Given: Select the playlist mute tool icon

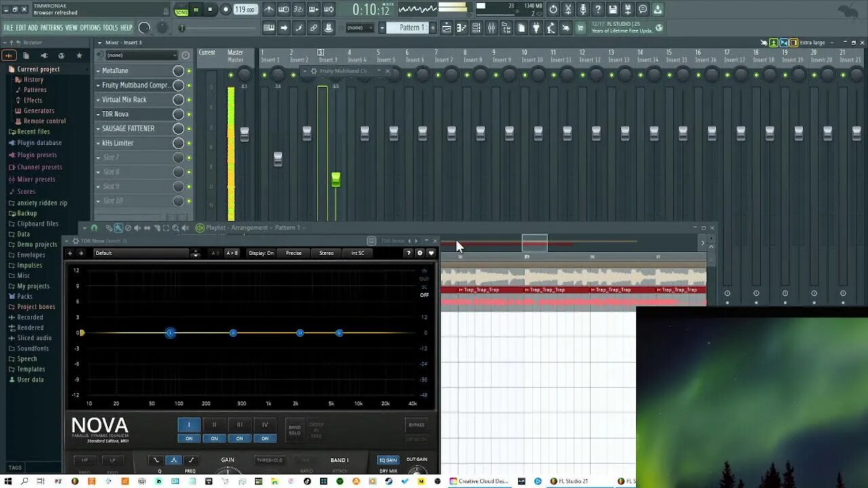Looking at the screenshot, I should click(x=138, y=228).
